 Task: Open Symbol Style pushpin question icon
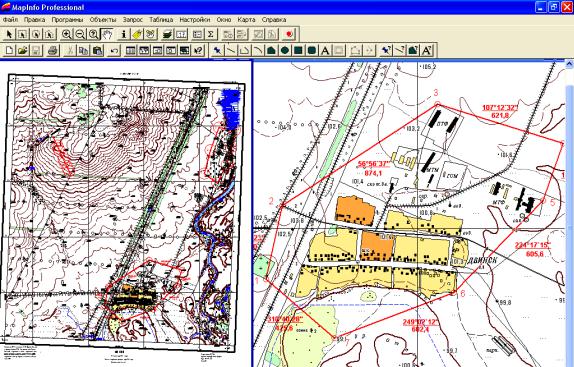(x=385, y=50)
